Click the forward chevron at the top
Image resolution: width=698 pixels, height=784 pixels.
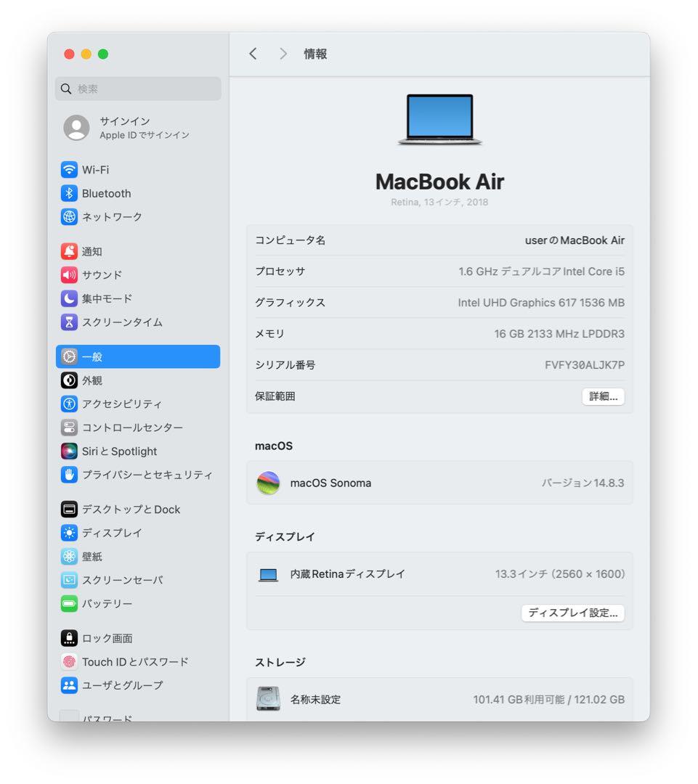tap(283, 53)
